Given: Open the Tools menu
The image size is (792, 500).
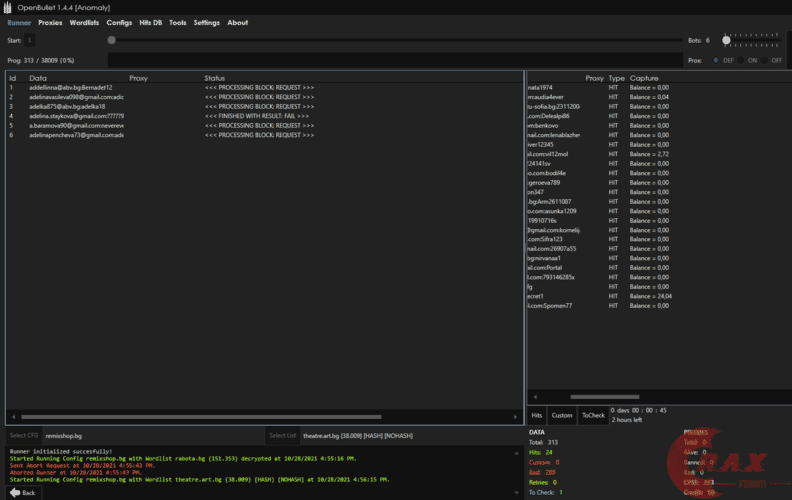Looking at the screenshot, I should [177, 22].
